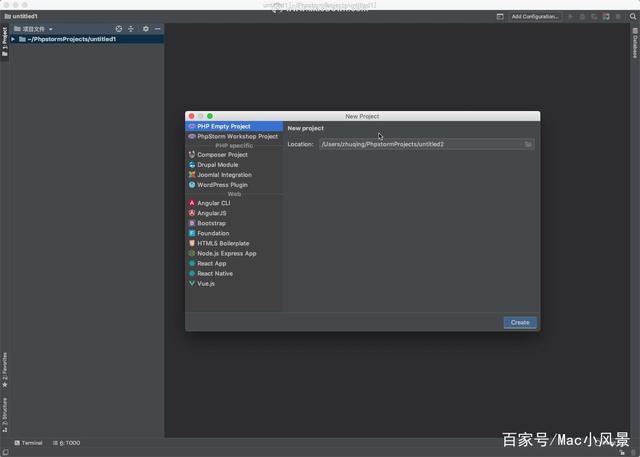Screen dimensions: 640x457
Task: Select React App generator
Action: [234, 264]
